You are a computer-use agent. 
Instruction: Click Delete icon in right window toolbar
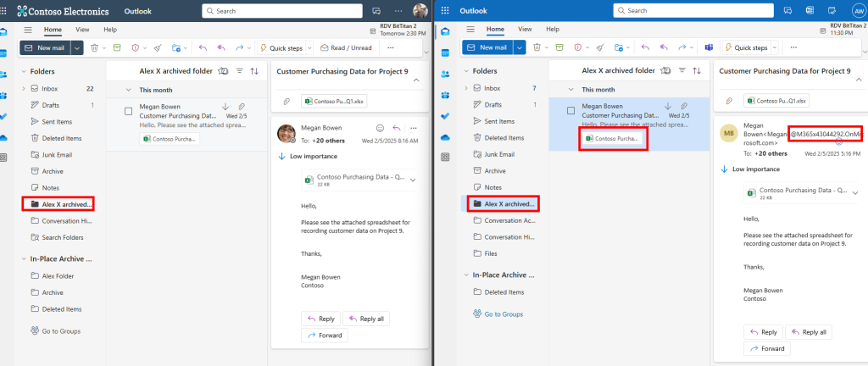point(537,47)
